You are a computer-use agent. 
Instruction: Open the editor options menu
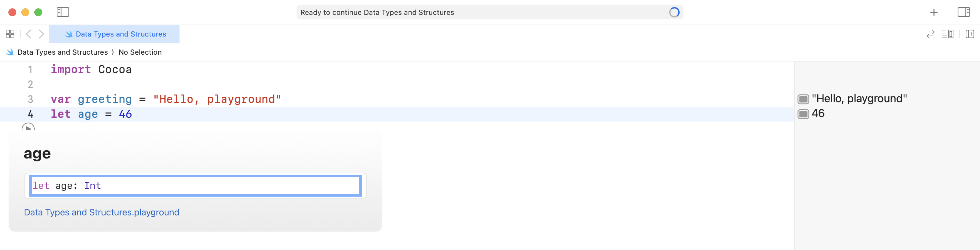[947, 34]
